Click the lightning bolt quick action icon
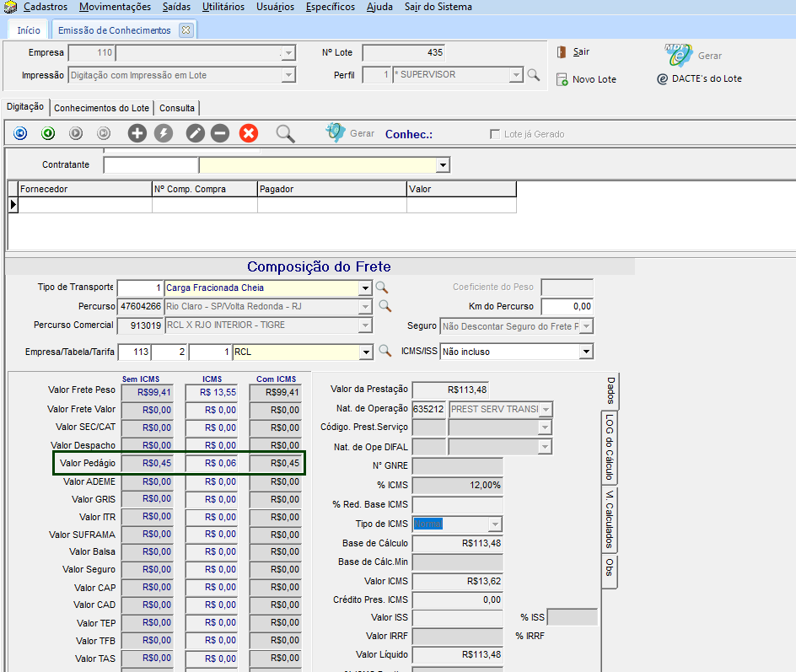This screenshot has height=672, width=796. tap(164, 133)
